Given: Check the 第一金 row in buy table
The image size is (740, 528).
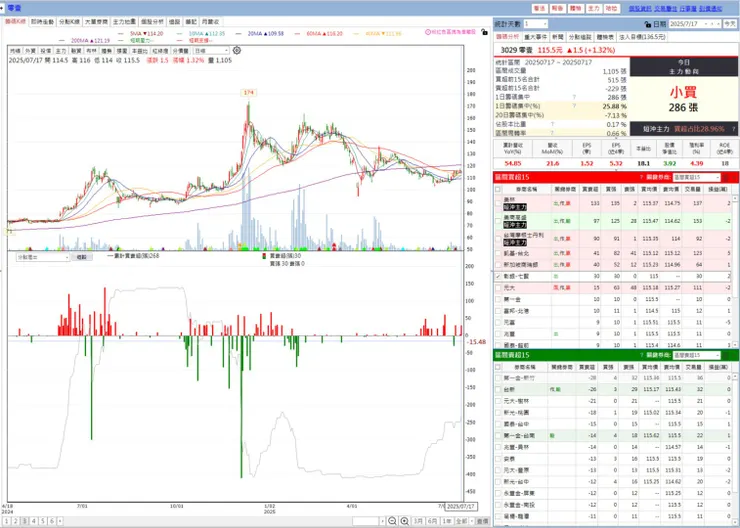Looking at the screenshot, I should pyautogui.click(x=498, y=300).
